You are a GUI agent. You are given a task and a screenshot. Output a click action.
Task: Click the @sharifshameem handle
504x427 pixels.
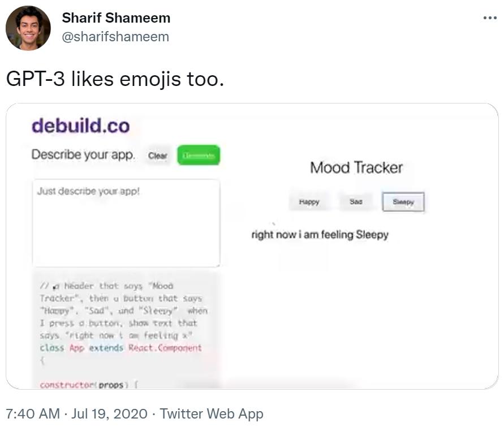115,36
